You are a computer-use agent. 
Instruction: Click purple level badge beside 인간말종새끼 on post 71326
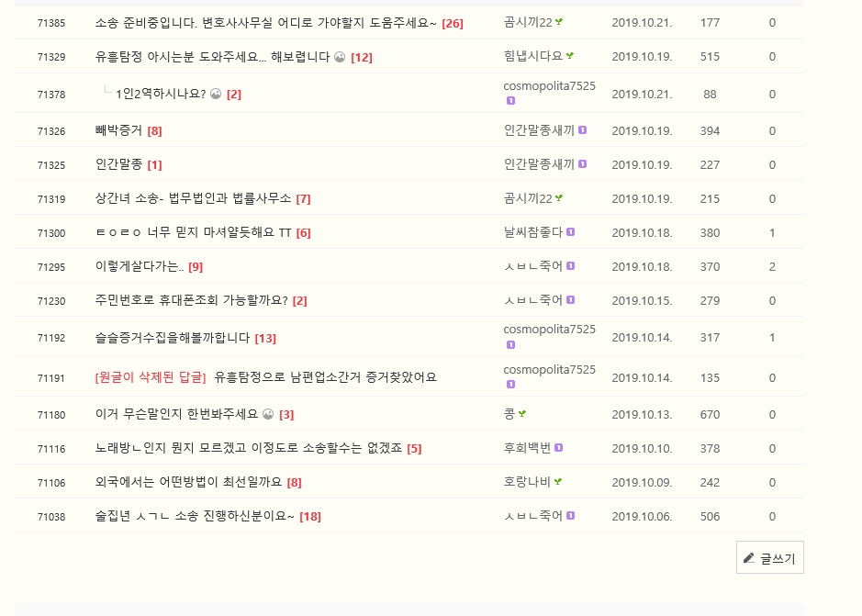(x=582, y=130)
